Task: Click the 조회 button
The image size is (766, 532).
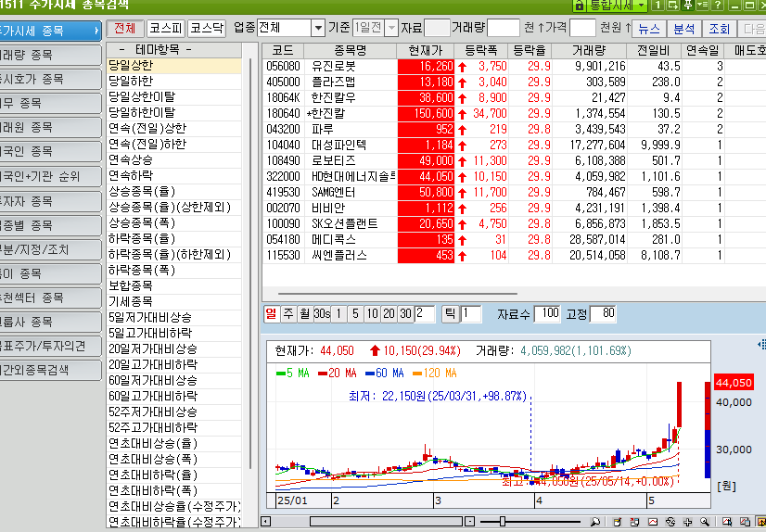Action: (719, 29)
